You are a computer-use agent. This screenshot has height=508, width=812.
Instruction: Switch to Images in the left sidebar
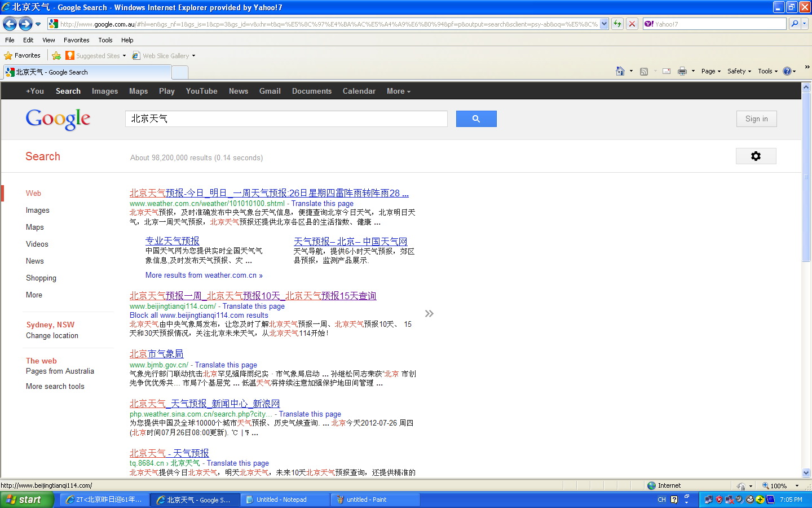point(37,210)
